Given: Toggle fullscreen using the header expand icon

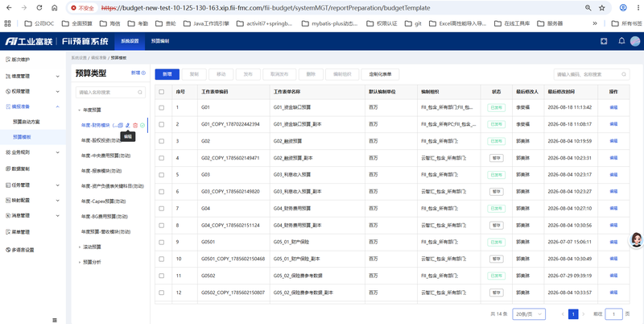Looking at the screenshot, I should [x=603, y=41].
